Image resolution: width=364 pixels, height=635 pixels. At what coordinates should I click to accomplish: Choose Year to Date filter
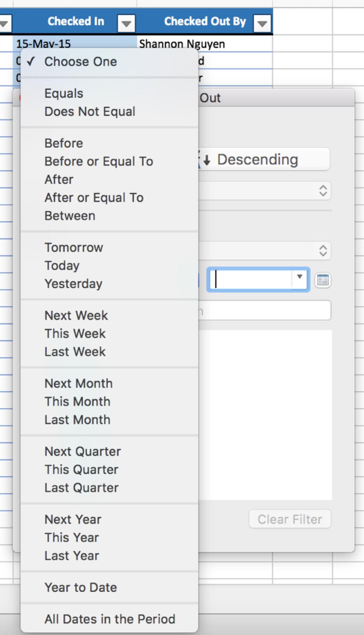pos(81,587)
